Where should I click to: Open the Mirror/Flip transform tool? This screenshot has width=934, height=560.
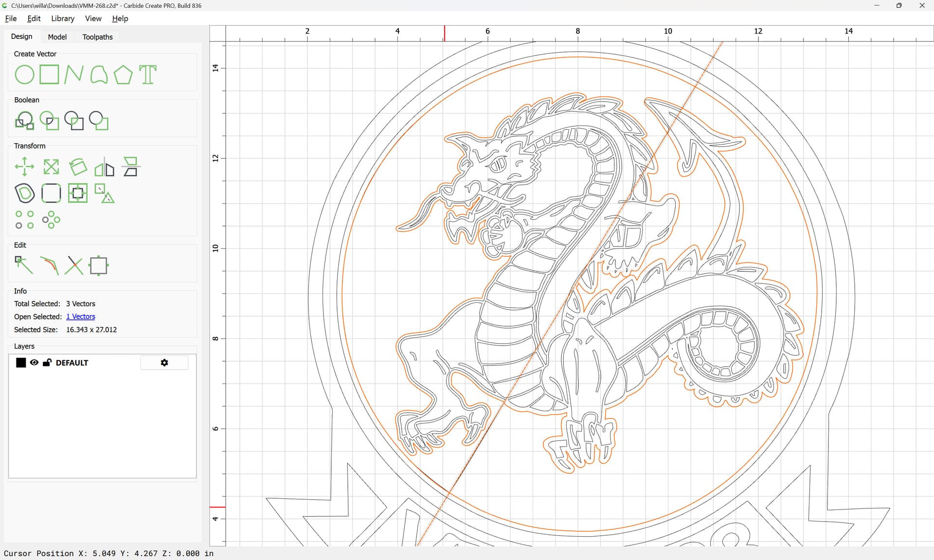click(104, 167)
